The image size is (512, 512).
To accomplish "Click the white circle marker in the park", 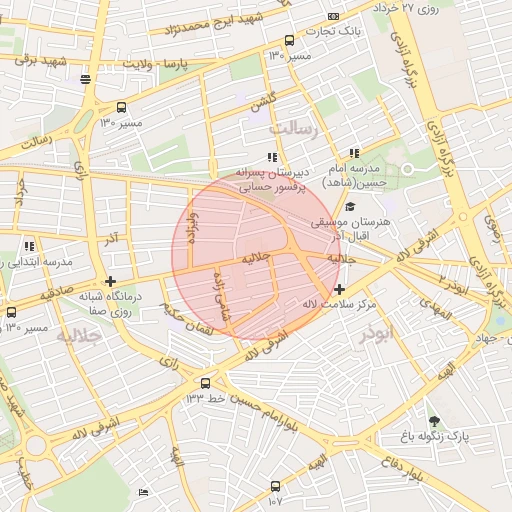I will coord(407,169).
